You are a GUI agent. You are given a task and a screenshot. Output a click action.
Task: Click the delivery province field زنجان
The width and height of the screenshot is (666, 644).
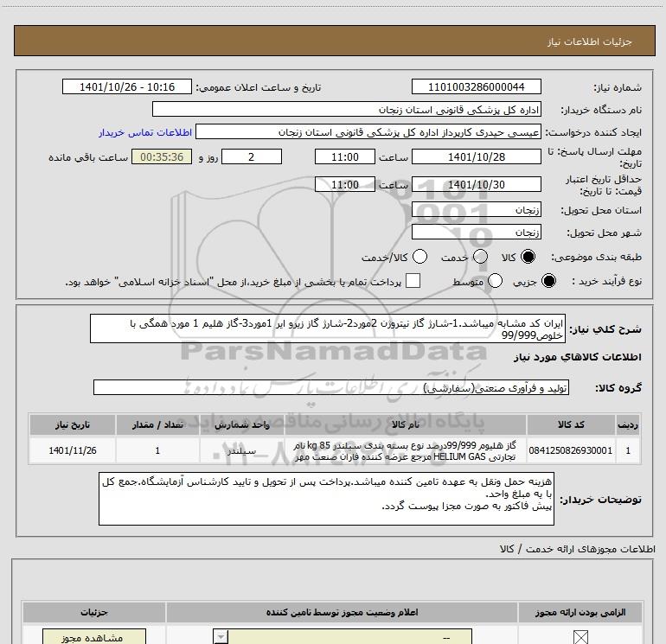click(476, 210)
